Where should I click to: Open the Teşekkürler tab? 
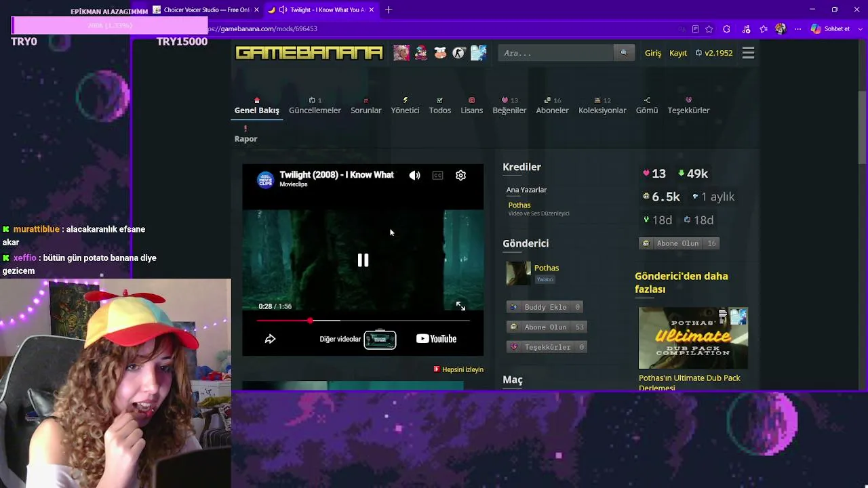click(688, 106)
